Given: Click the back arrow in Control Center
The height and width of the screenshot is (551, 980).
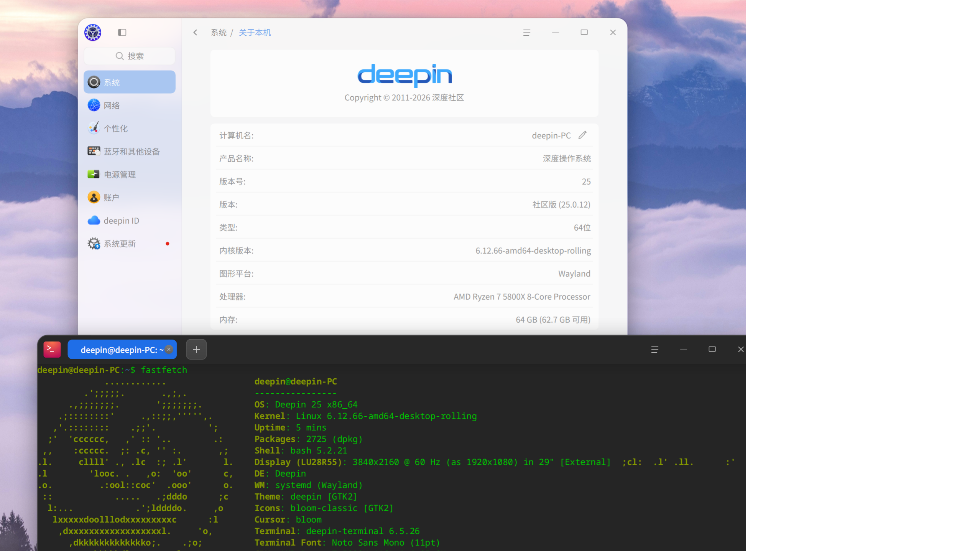Looking at the screenshot, I should pyautogui.click(x=195, y=33).
